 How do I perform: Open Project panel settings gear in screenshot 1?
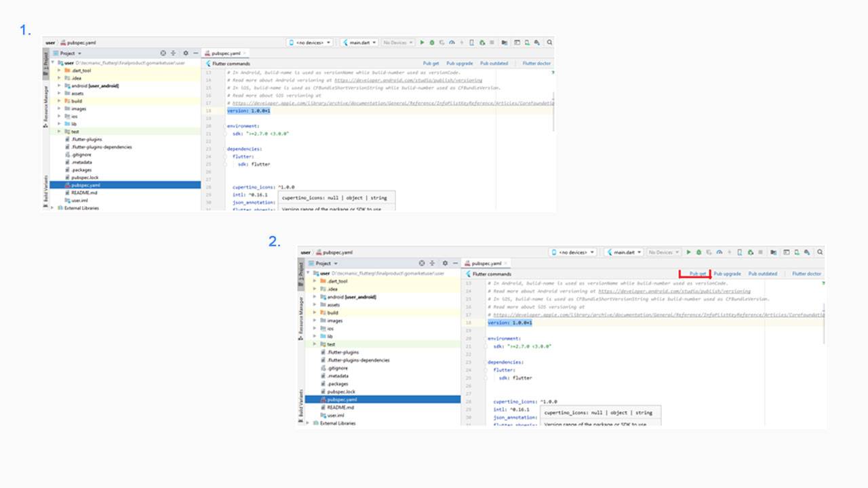point(186,53)
